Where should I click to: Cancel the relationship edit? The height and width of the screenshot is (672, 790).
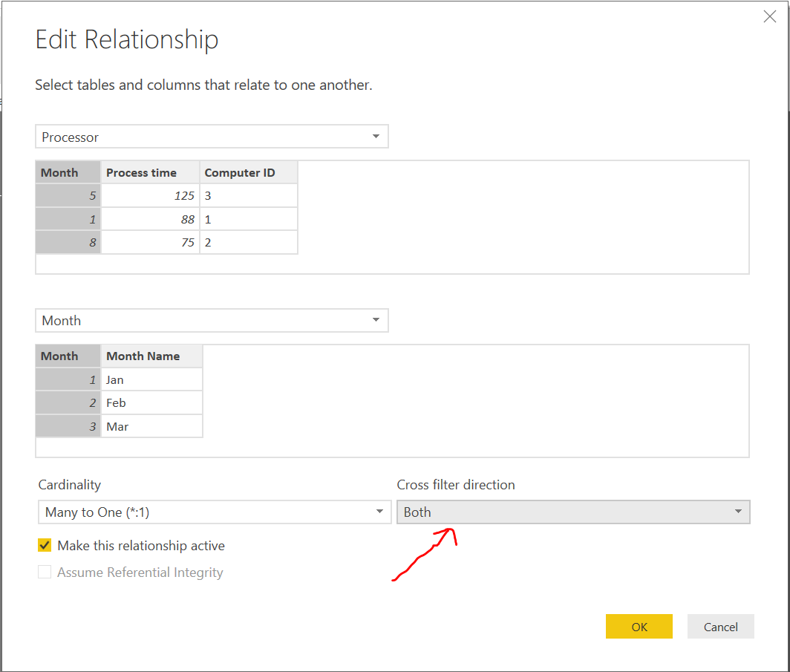click(720, 627)
